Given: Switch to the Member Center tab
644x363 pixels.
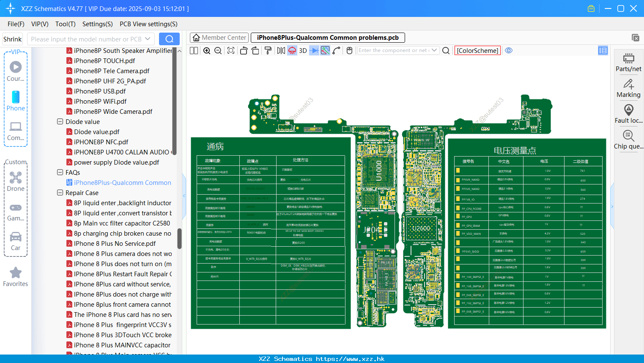Looking at the screenshot, I should click(x=219, y=38).
